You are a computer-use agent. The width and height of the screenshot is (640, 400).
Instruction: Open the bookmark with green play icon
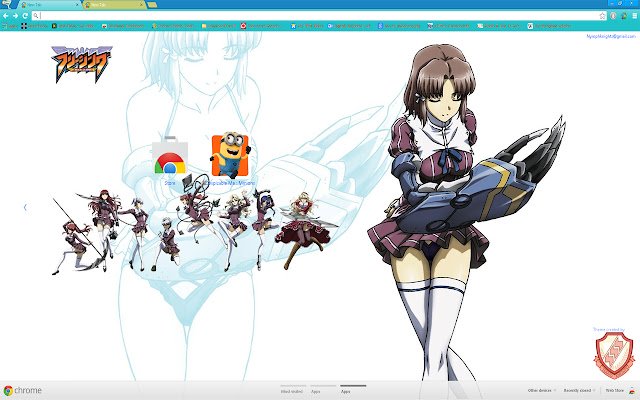[73, 26]
